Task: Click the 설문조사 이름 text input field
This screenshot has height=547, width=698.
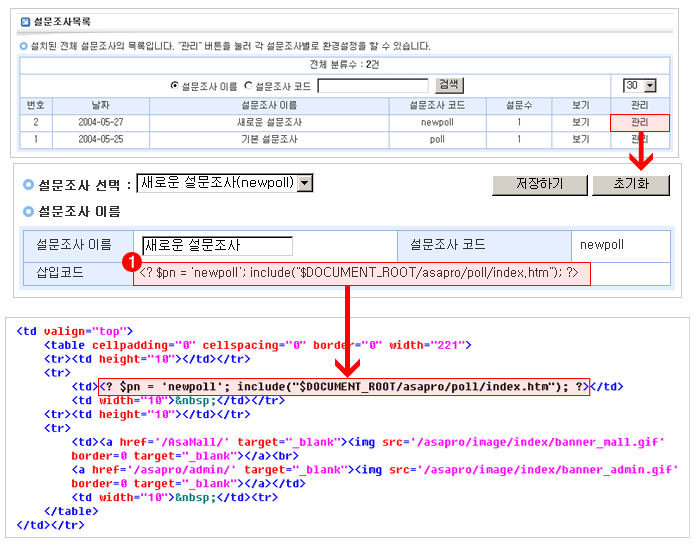Action: click(x=217, y=246)
